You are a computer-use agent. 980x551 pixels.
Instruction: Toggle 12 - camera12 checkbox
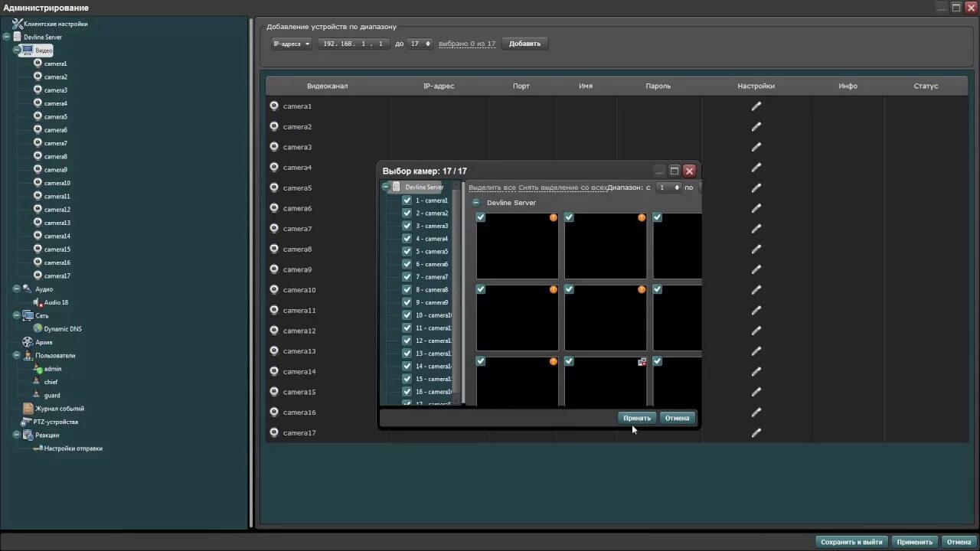point(407,341)
